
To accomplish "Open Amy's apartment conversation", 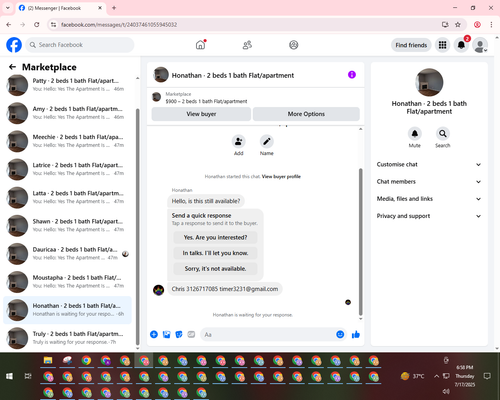I will click(67, 113).
